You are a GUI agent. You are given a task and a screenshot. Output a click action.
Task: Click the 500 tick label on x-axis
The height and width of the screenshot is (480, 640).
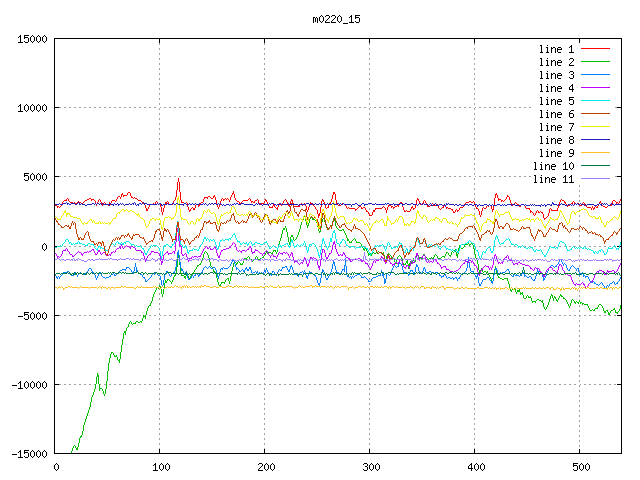click(x=580, y=467)
